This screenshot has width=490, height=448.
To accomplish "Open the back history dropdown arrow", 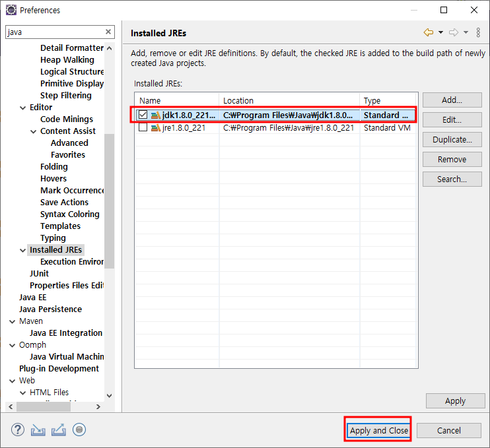I will (440, 32).
